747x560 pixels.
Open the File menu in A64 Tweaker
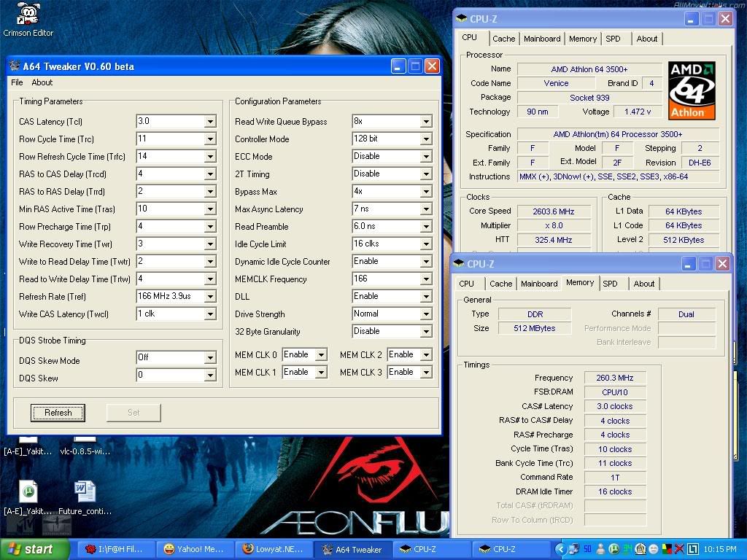coord(17,82)
